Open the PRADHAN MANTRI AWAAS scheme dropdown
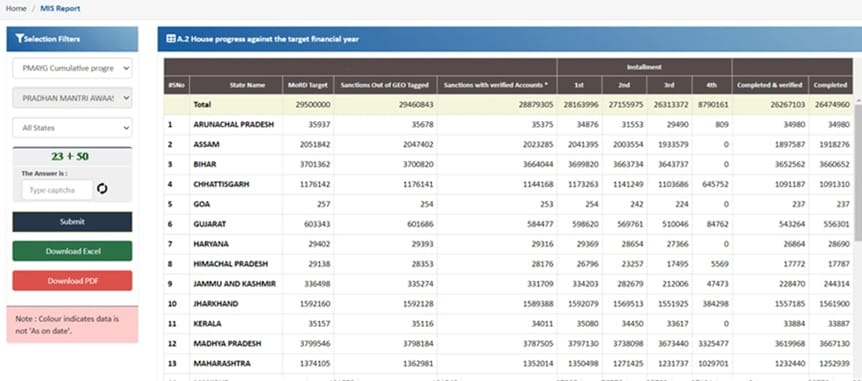Viewport: 862px width, 381px height. click(x=72, y=98)
